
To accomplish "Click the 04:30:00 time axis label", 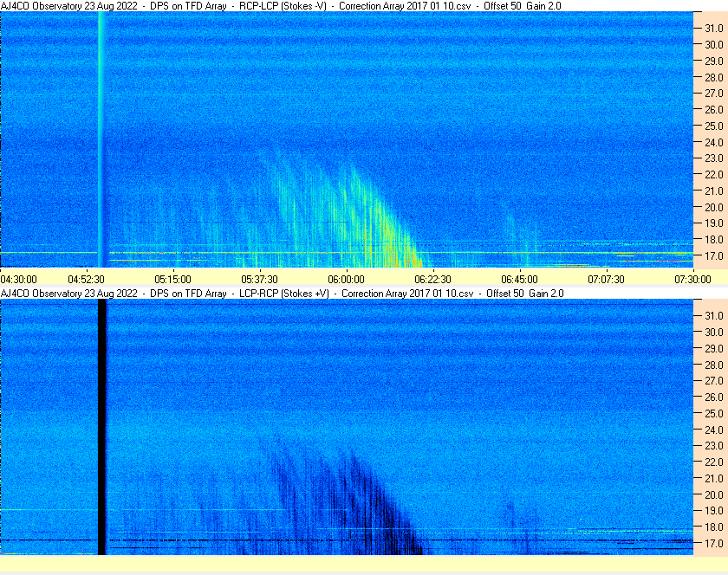I will (18, 280).
